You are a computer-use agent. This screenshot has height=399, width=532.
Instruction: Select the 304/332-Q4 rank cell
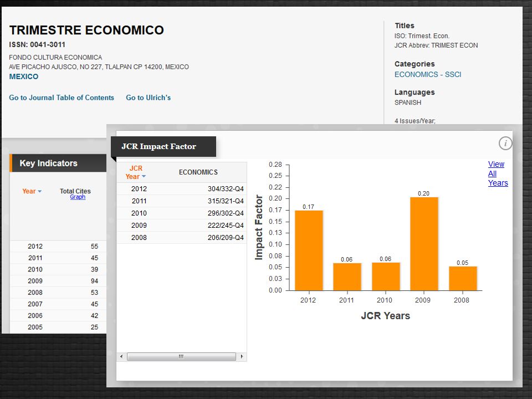click(226, 189)
